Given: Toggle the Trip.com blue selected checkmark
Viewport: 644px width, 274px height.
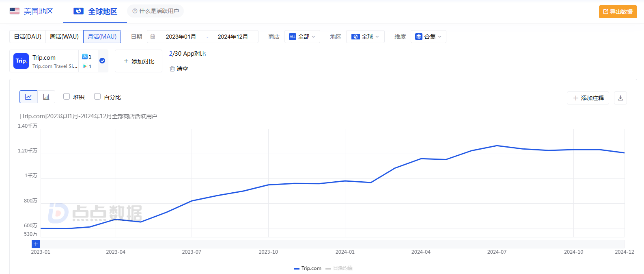Looking at the screenshot, I should coord(102,61).
